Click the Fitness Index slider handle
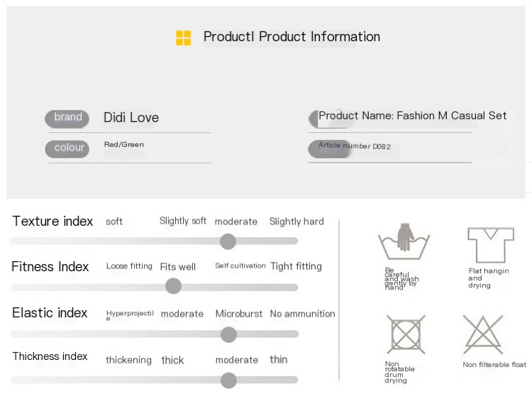Screen dimensions: 532x399 pyautogui.click(x=173, y=286)
